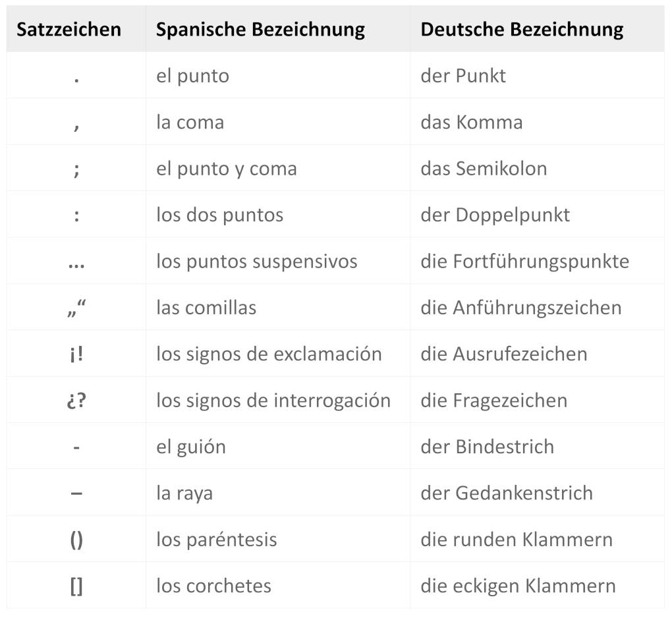Click the semicolon symbol in the table
This screenshot has height=618, width=672.
pyautogui.click(x=76, y=169)
